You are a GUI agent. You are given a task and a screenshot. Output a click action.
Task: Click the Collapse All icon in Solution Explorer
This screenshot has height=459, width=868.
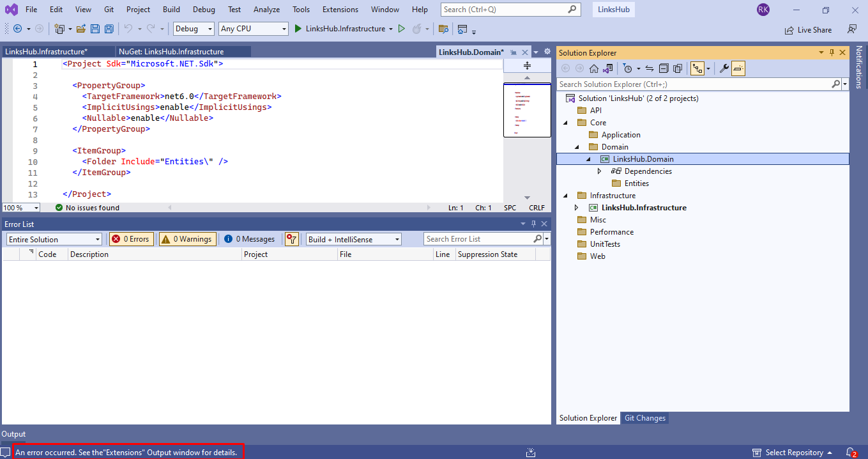coord(664,68)
